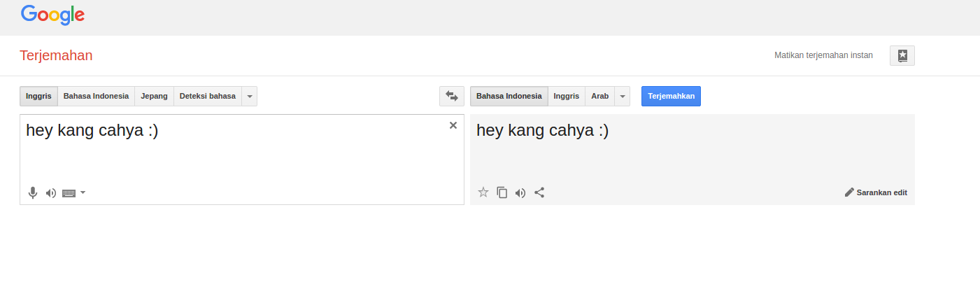The image size is (980, 296).
Task: Listen to the source text audio
Action: point(50,193)
